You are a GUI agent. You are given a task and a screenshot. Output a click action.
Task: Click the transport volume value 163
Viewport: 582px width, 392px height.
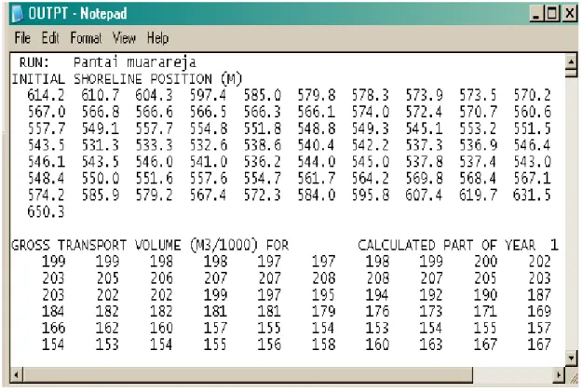point(431,345)
